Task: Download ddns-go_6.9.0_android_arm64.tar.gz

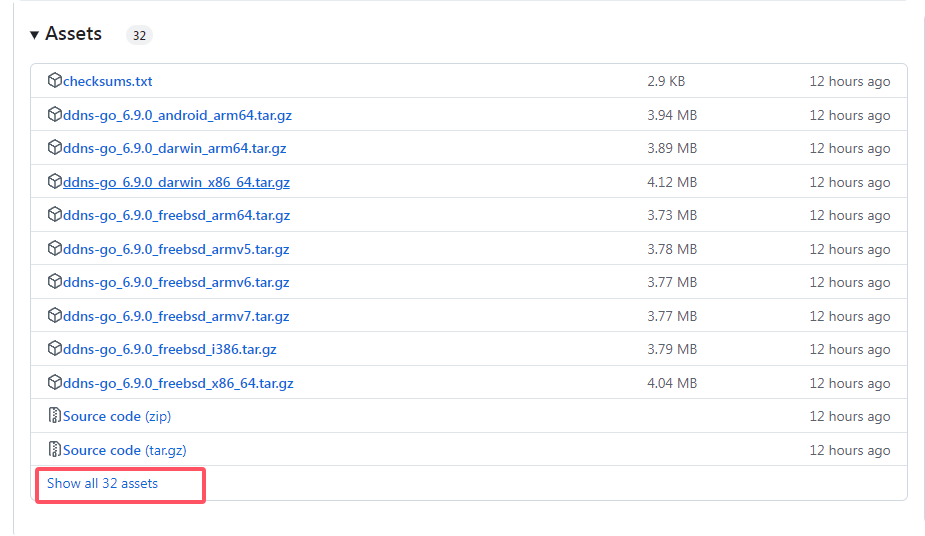Action: pyautogui.click(x=178, y=115)
